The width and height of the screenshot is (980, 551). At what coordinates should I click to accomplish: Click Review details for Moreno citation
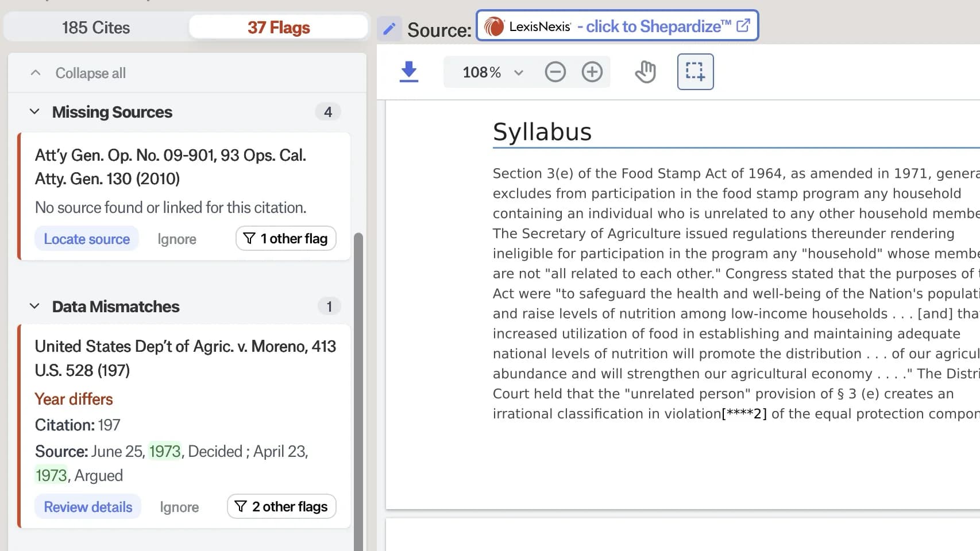coord(88,507)
